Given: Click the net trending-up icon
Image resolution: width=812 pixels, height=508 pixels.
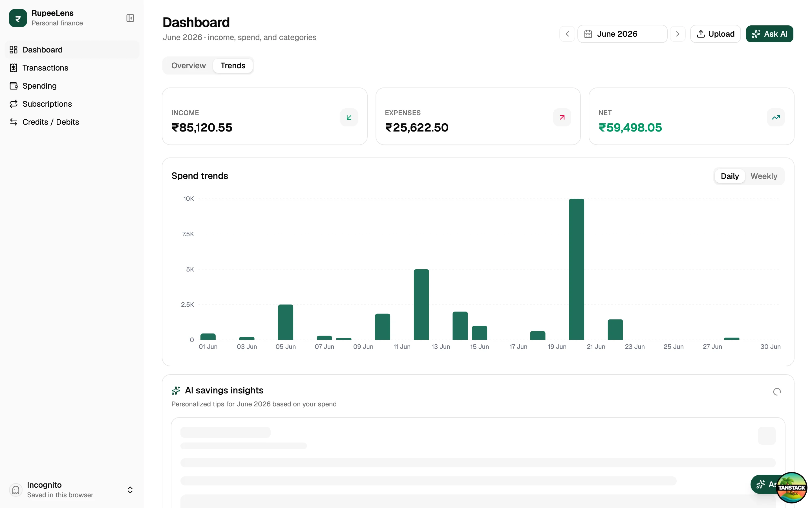Looking at the screenshot, I should tap(776, 118).
